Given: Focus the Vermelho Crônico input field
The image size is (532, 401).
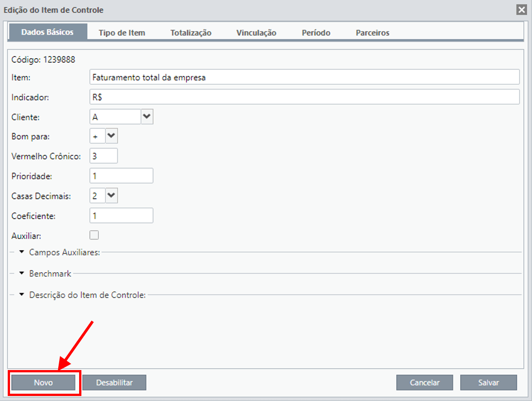Looking at the screenshot, I should (104, 156).
